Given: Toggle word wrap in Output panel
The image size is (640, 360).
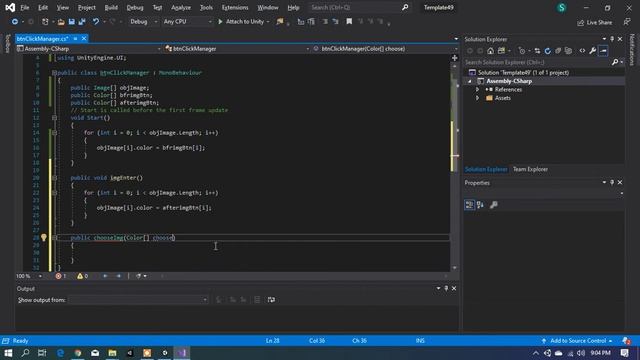Looking at the screenshot, I should pos(271,300).
